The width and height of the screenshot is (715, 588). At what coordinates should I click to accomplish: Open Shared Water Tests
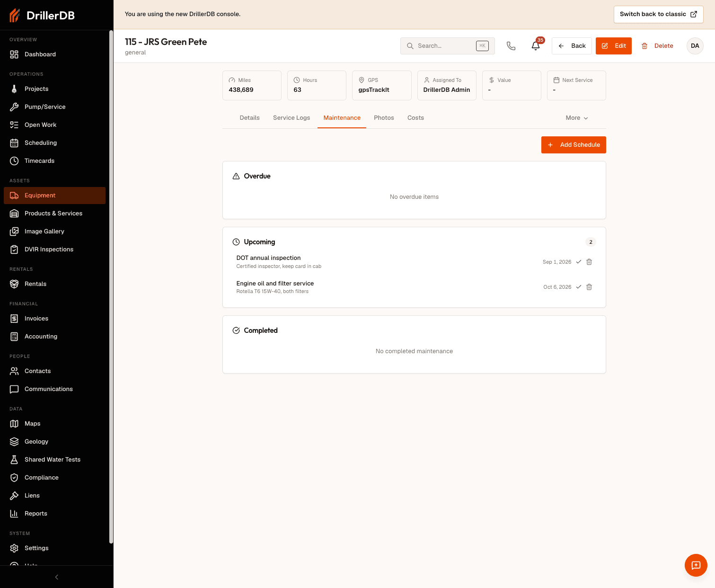tap(54, 460)
